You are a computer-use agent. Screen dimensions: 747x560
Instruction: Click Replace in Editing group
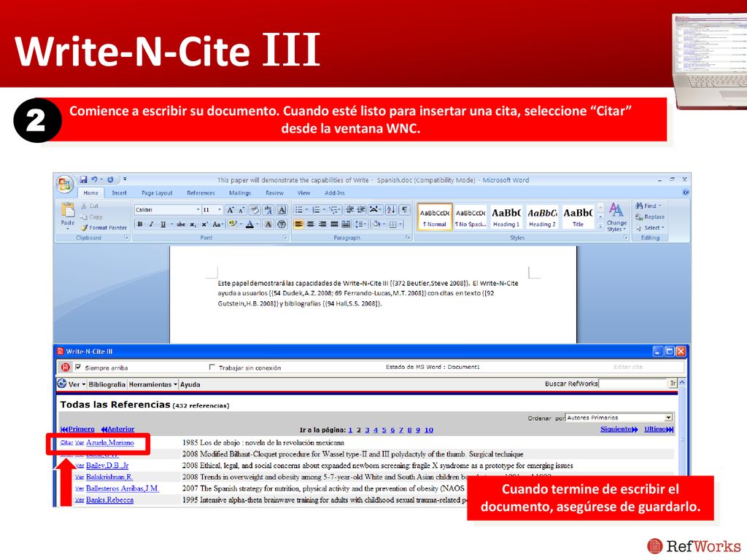(650, 217)
